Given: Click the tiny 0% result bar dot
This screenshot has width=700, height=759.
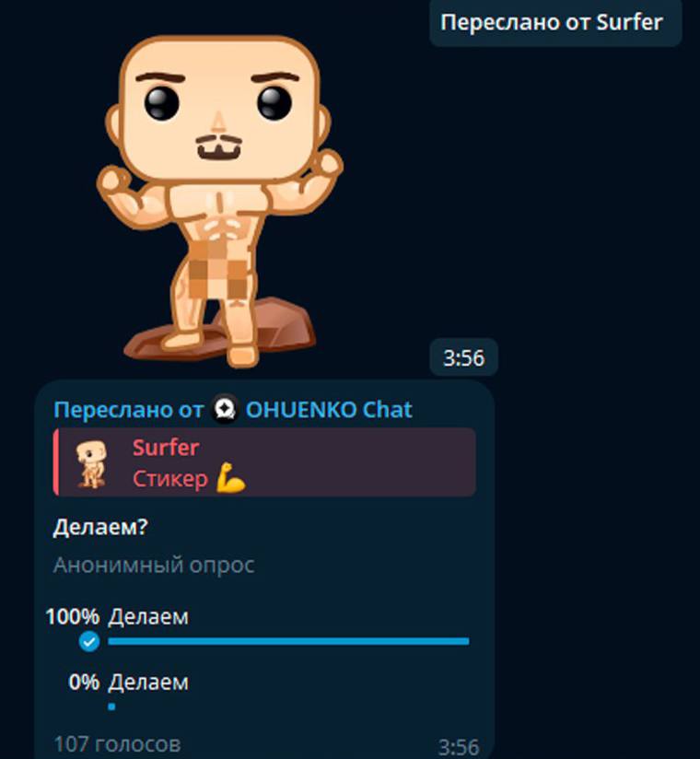Looking at the screenshot, I should [x=111, y=706].
